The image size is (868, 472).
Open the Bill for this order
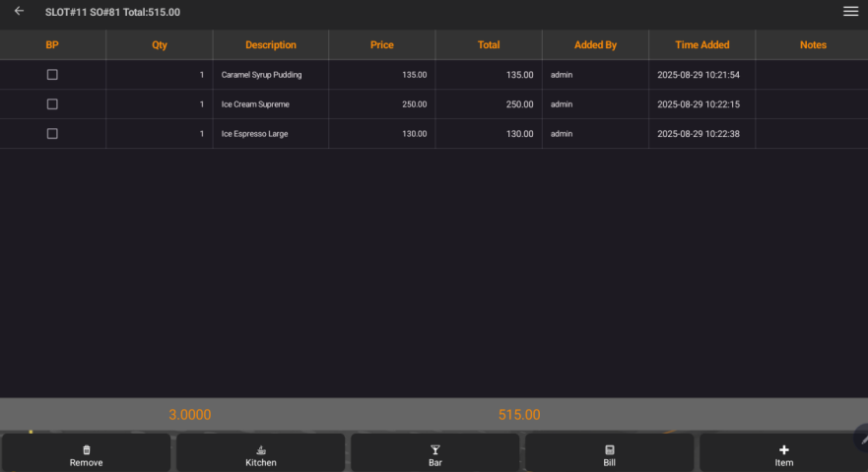pos(609,453)
